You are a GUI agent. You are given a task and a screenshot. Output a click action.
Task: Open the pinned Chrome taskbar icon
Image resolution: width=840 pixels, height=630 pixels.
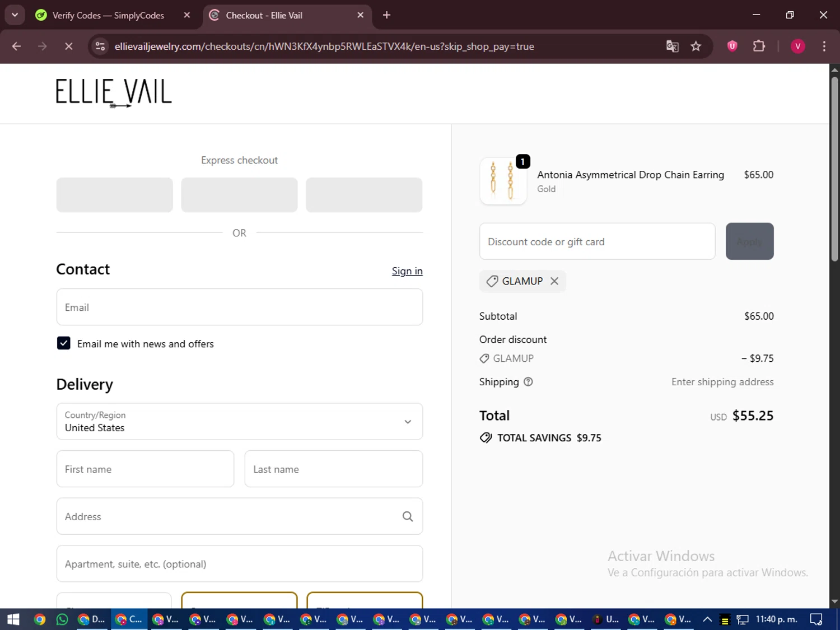tap(39, 619)
